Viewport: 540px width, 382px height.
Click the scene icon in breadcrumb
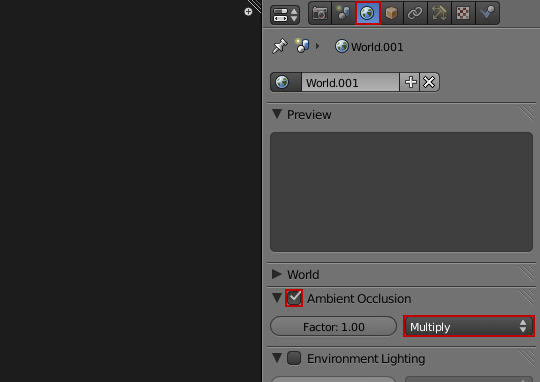pyautogui.click(x=302, y=46)
